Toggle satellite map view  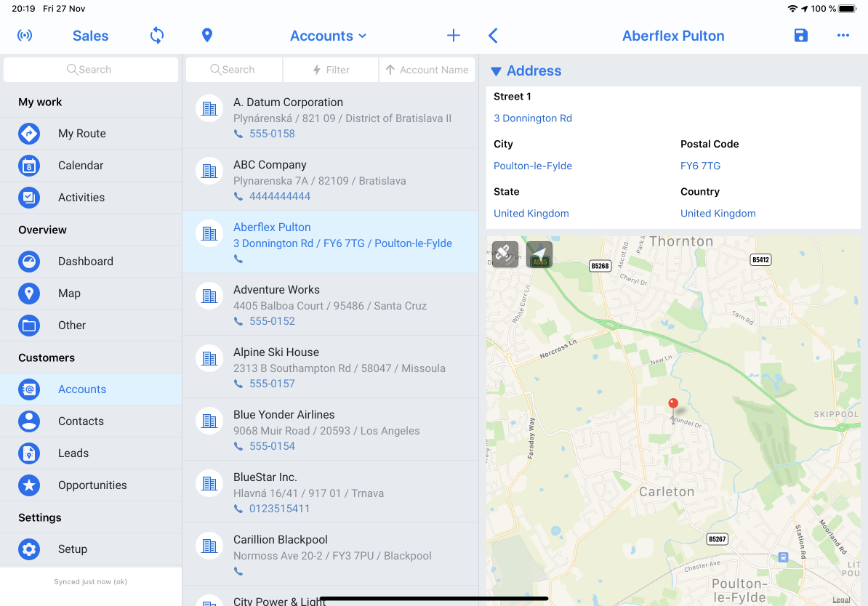coord(505,254)
